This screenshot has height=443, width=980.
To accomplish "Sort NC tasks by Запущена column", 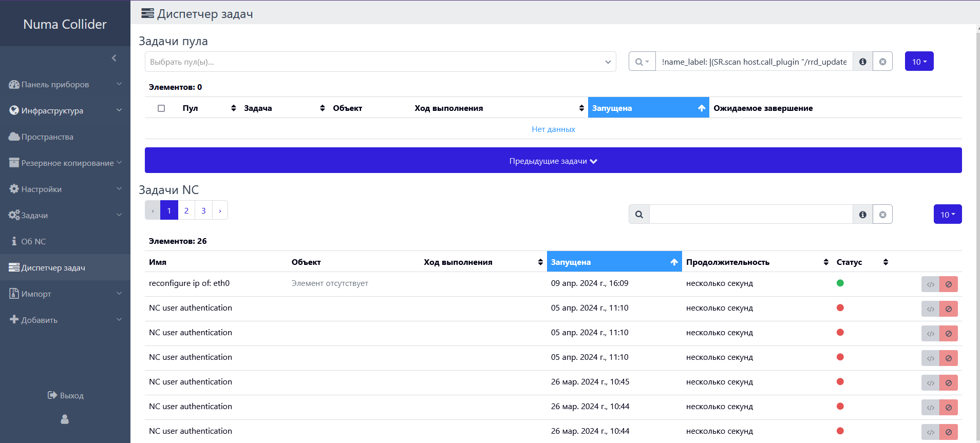I will (614, 262).
